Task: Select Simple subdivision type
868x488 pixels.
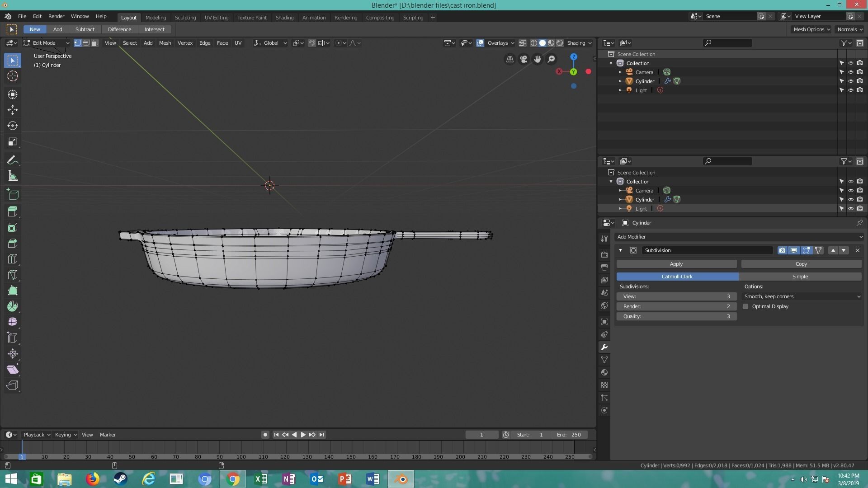Action: (800, 277)
